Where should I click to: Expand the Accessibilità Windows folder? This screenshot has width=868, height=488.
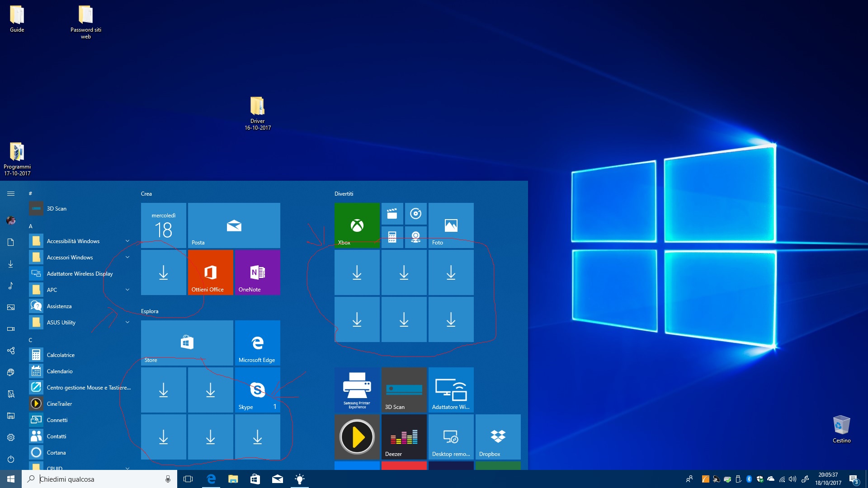click(80, 241)
